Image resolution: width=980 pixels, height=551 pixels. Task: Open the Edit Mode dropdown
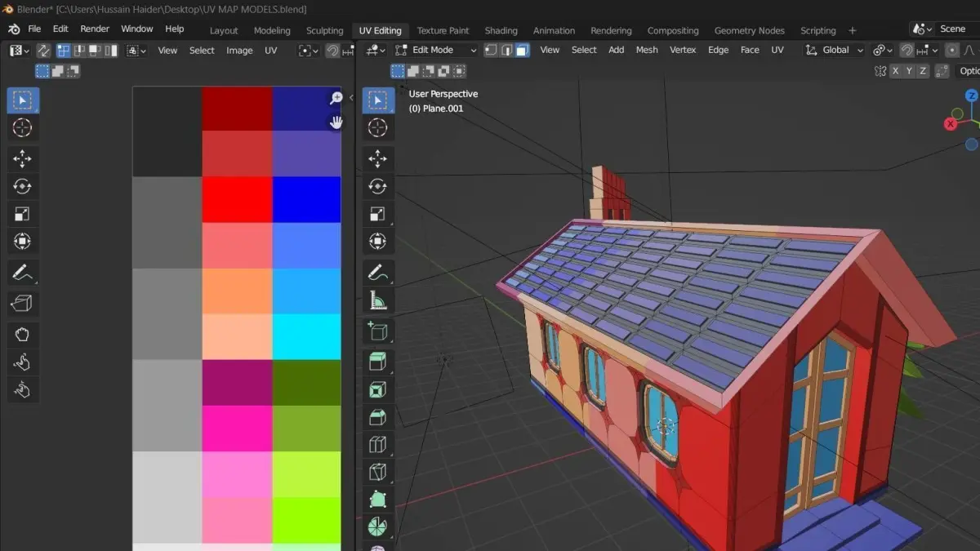435,50
